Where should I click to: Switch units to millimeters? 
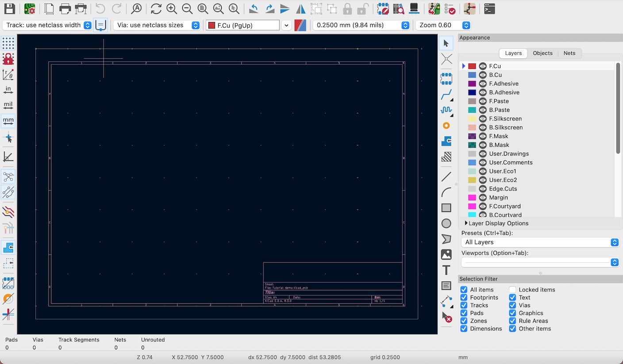coord(8,120)
